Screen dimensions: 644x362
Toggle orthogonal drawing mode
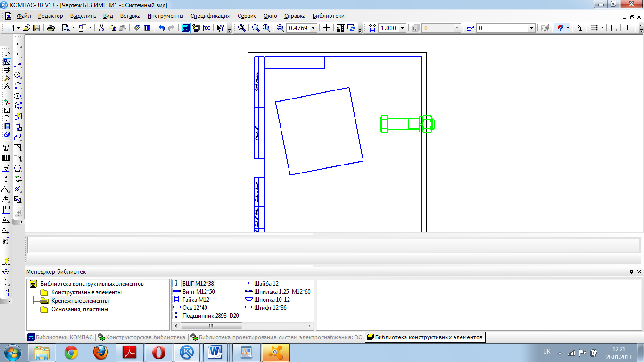(627, 28)
